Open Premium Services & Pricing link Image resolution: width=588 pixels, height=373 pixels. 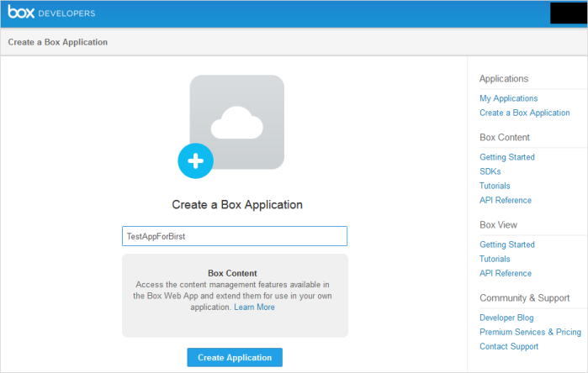coord(530,332)
